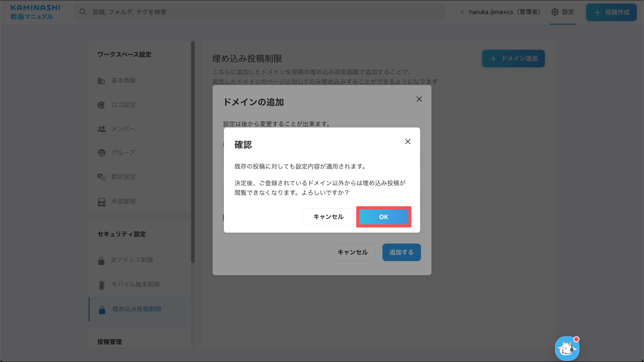This screenshot has height=362, width=644.
Task: Open the chat support mascot icon
Action: point(567,348)
